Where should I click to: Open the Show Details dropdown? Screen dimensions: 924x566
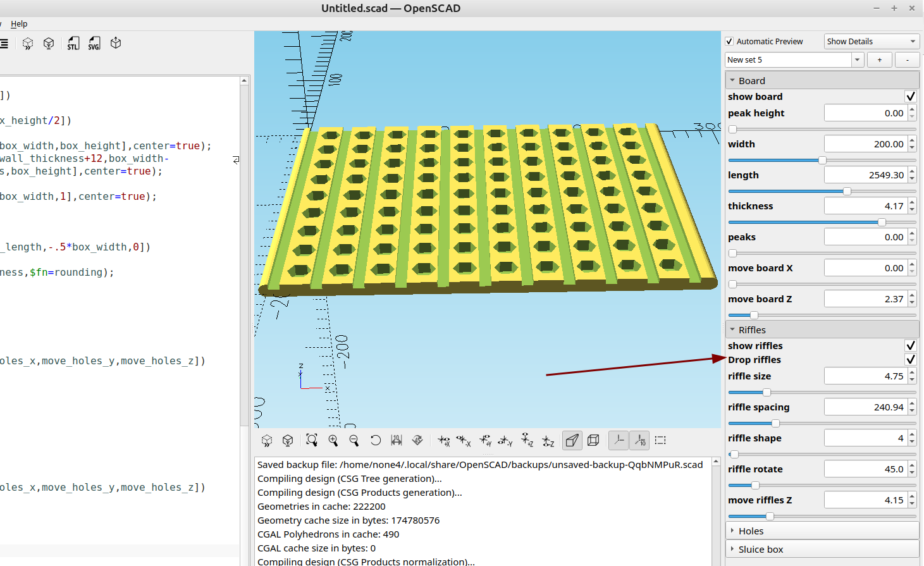point(872,42)
